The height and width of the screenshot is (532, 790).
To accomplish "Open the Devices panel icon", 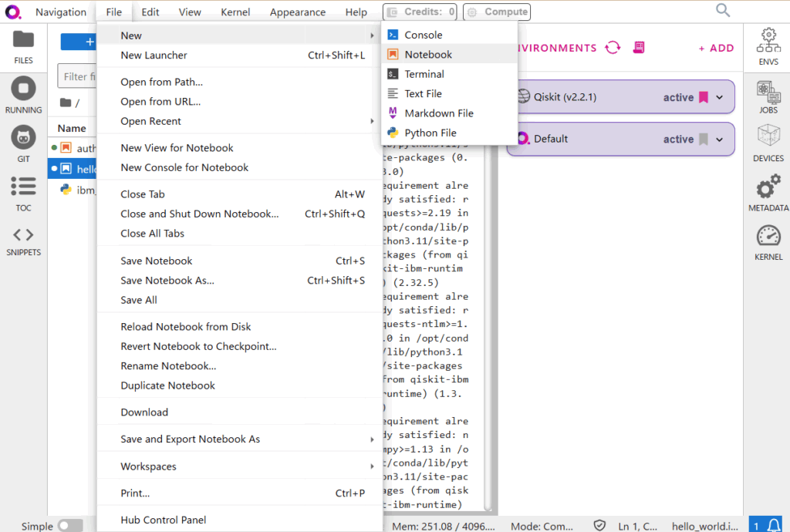I will click(768, 143).
